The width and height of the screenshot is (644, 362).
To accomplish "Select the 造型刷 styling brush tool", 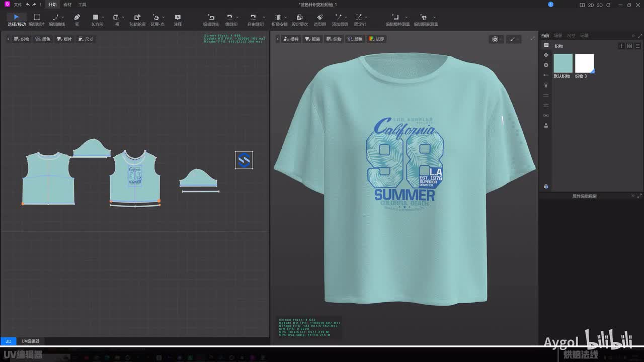I will pos(320,20).
